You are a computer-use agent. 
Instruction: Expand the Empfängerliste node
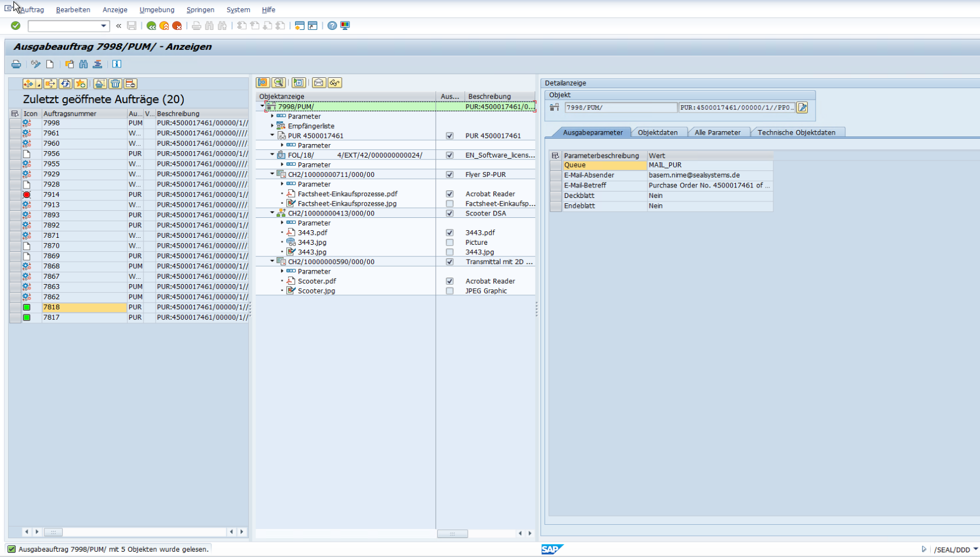coord(272,126)
